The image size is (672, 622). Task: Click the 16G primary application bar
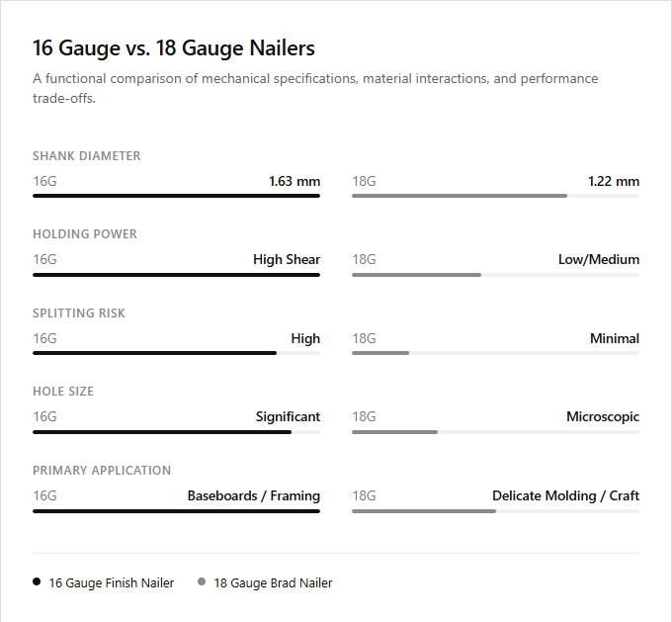point(176,511)
